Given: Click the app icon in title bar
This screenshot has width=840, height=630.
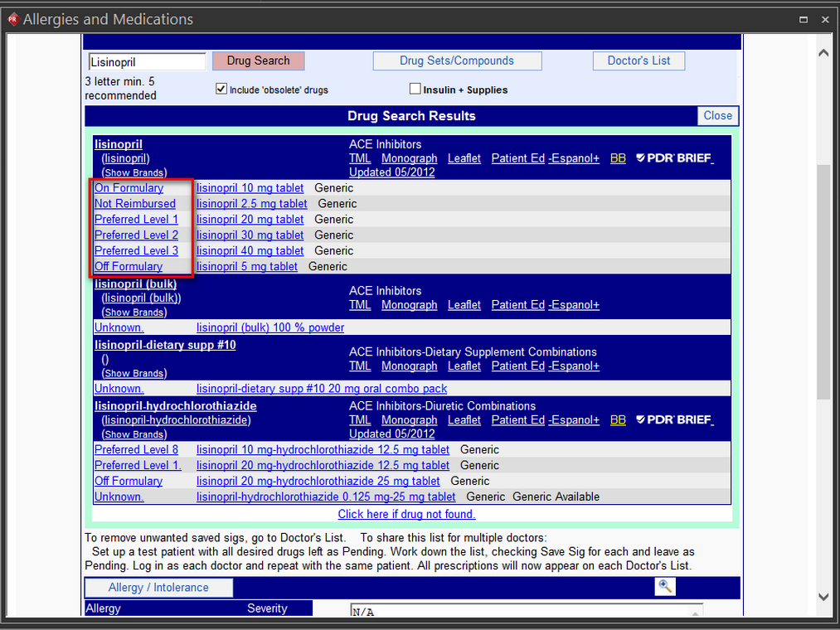Looking at the screenshot, I should (12, 19).
